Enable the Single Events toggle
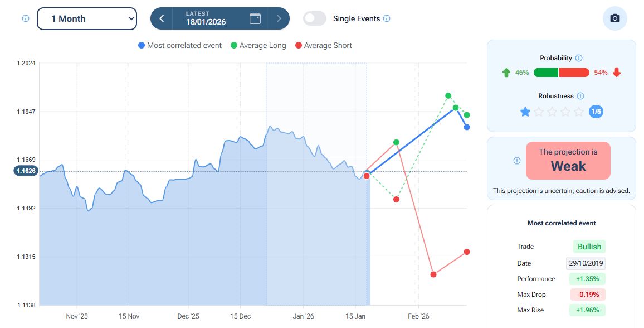Image resolution: width=644 pixels, height=328 pixels. pos(315,18)
